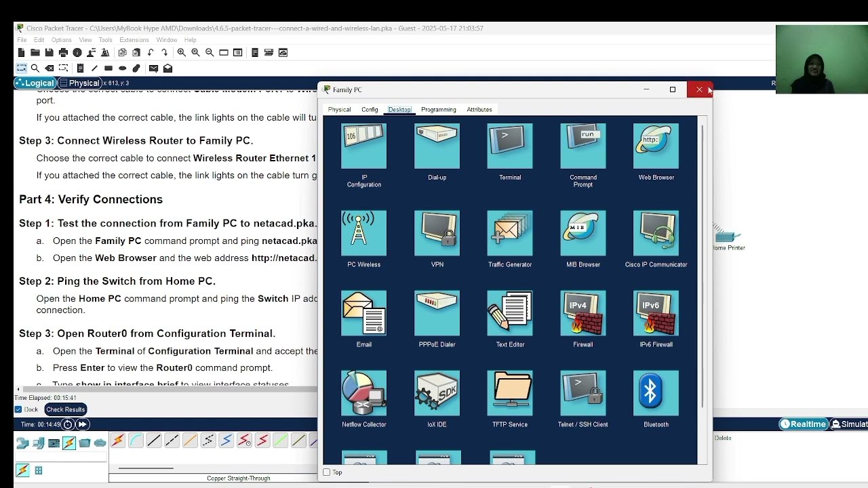Uncheck the Dock checkbox
The image size is (868, 488).
click(x=18, y=409)
